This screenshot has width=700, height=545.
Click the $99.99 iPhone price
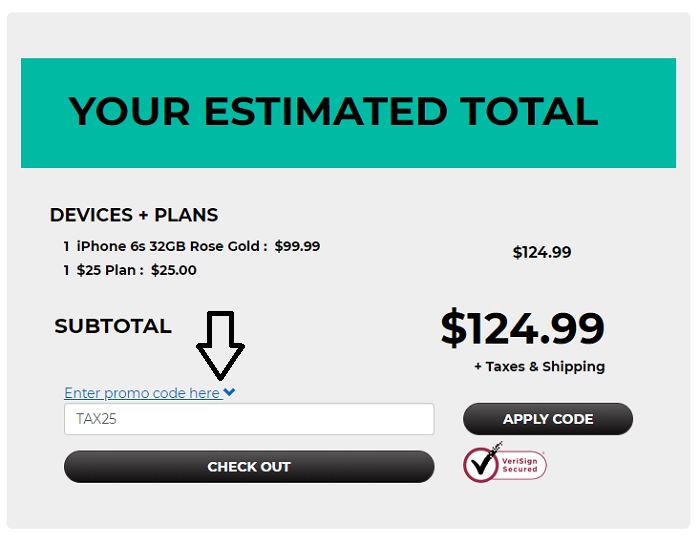(297, 246)
